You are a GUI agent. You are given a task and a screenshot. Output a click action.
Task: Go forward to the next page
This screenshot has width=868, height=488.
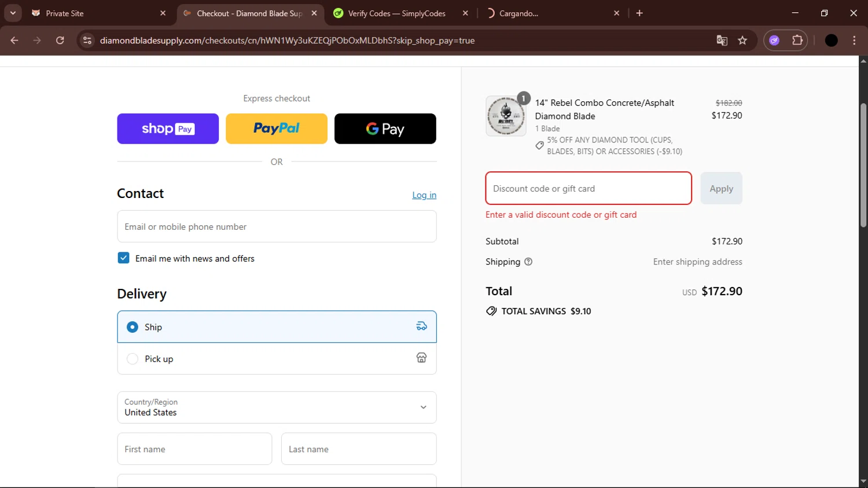pos(37,41)
